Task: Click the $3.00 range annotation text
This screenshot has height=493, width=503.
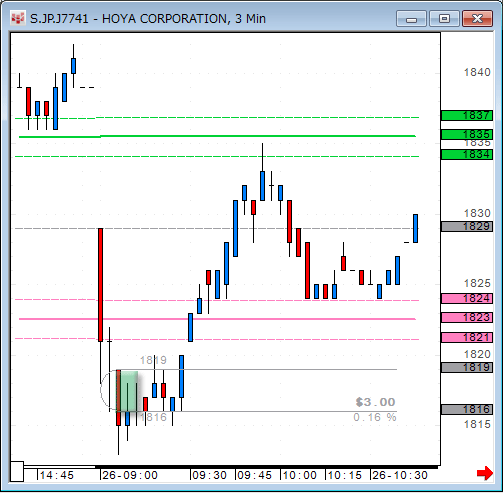Action: [x=375, y=402]
